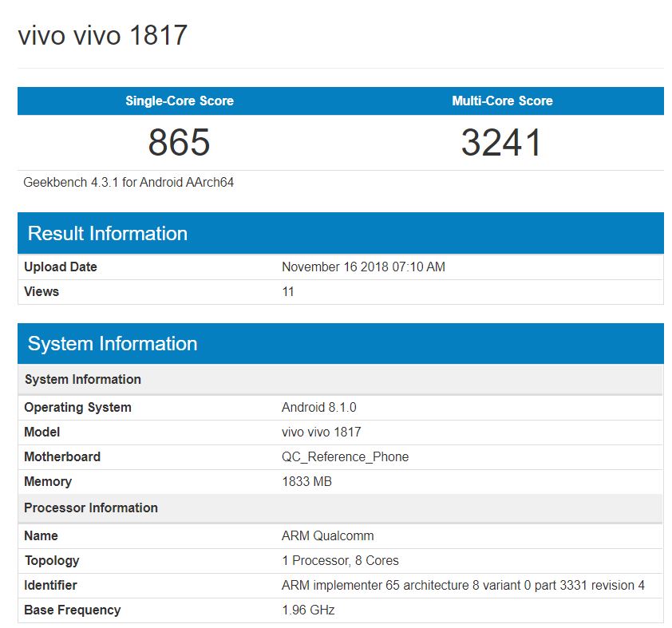
Task: Click the Processor Information subheader
Action: coord(341,508)
